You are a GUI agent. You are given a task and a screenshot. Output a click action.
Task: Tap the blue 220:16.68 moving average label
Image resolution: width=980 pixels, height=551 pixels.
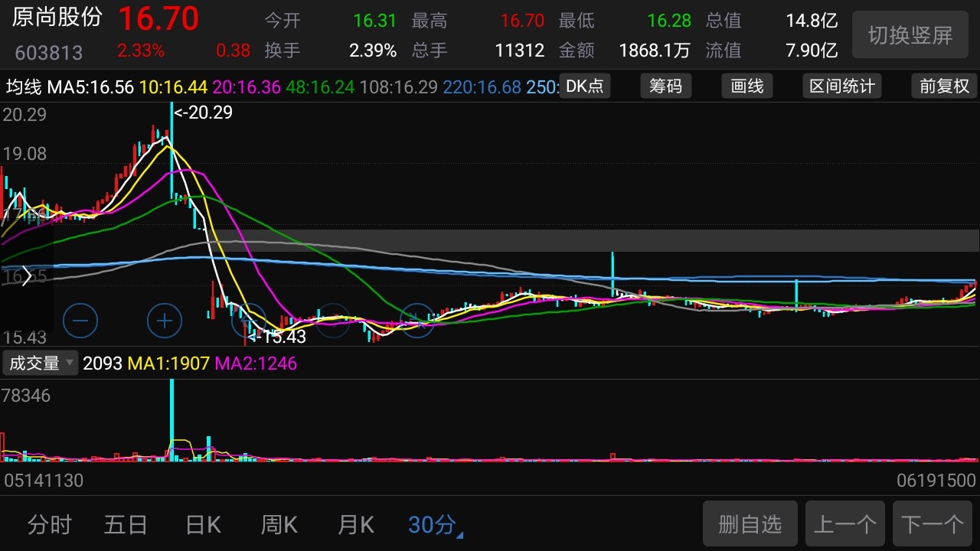(482, 86)
